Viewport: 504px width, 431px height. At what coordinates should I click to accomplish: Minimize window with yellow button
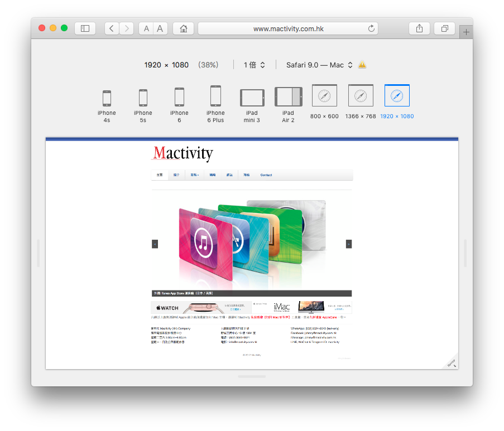[53, 28]
